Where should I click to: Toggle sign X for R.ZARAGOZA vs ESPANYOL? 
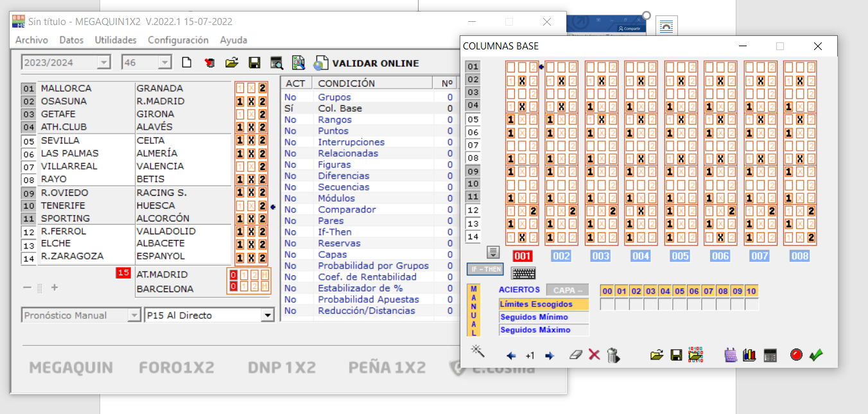click(251, 258)
